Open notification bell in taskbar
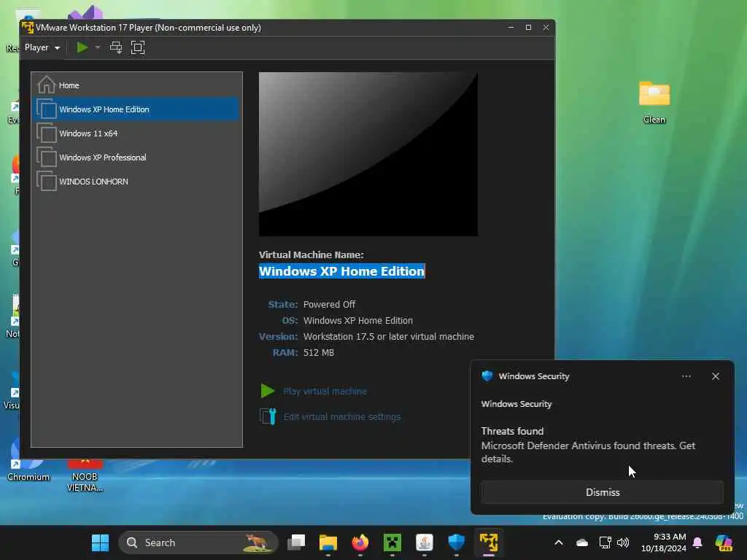 click(x=697, y=542)
